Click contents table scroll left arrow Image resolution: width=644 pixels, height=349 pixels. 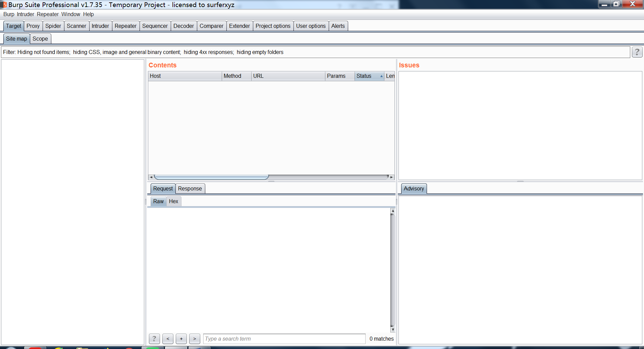click(151, 177)
